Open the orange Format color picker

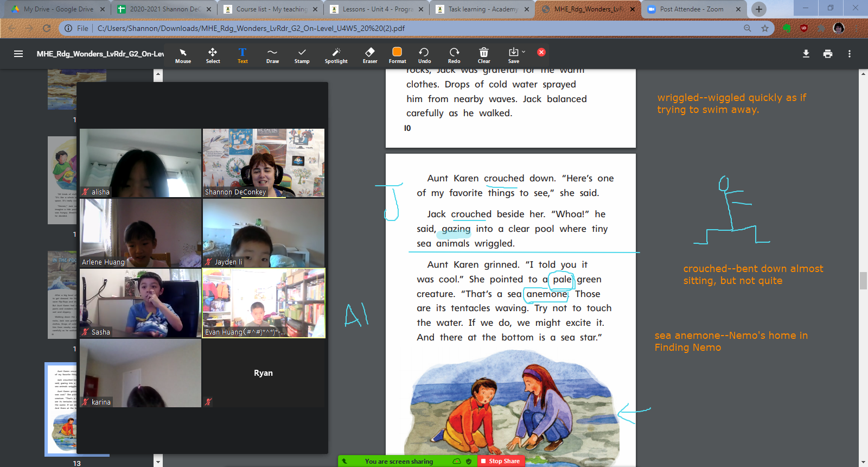[397, 55]
